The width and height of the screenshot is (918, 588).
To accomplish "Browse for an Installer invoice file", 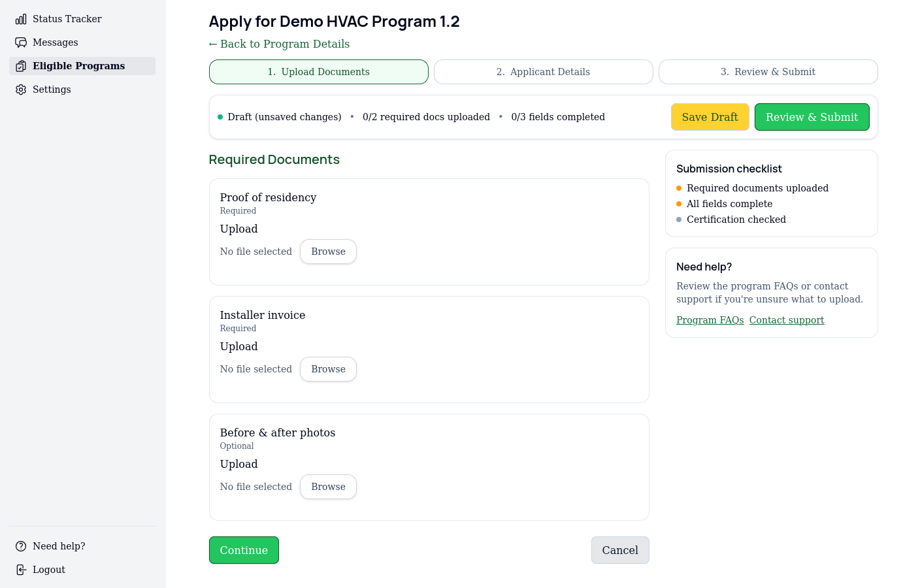I will click(x=328, y=369).
